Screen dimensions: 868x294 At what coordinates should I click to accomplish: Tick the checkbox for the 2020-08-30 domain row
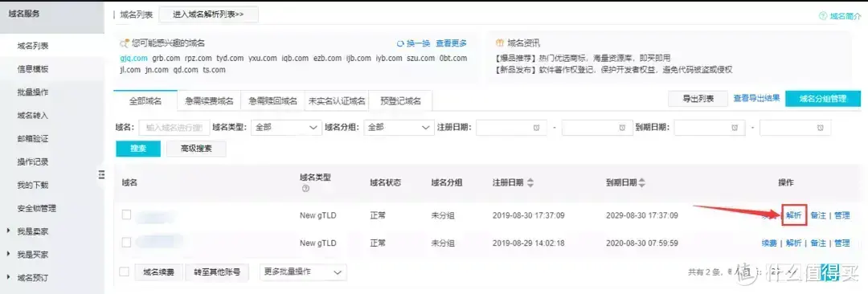(126, 242)
